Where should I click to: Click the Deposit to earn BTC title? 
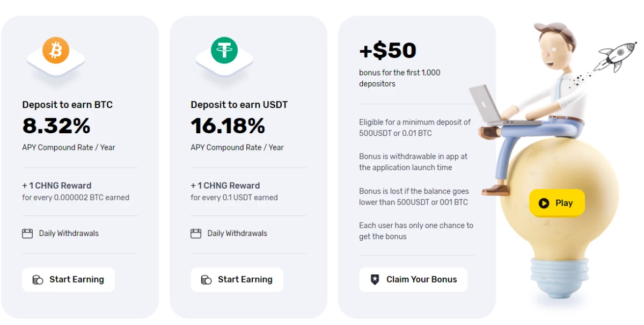[x=68, y=105]
